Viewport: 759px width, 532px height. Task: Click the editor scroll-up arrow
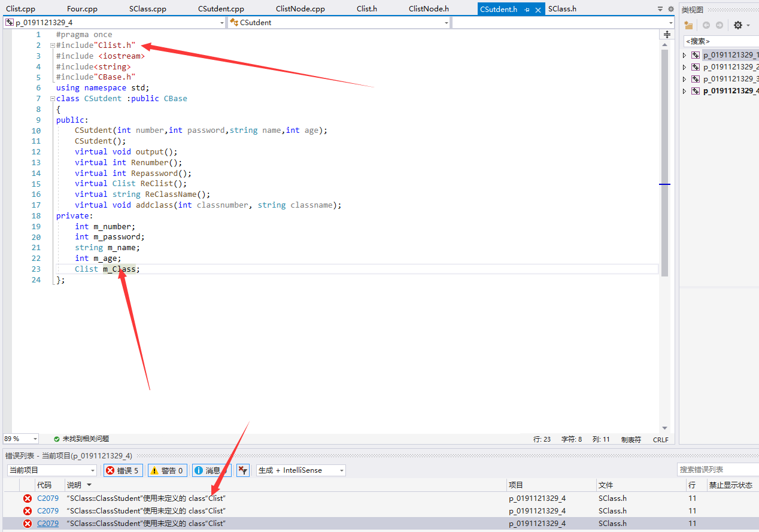[x=664, y=45]
